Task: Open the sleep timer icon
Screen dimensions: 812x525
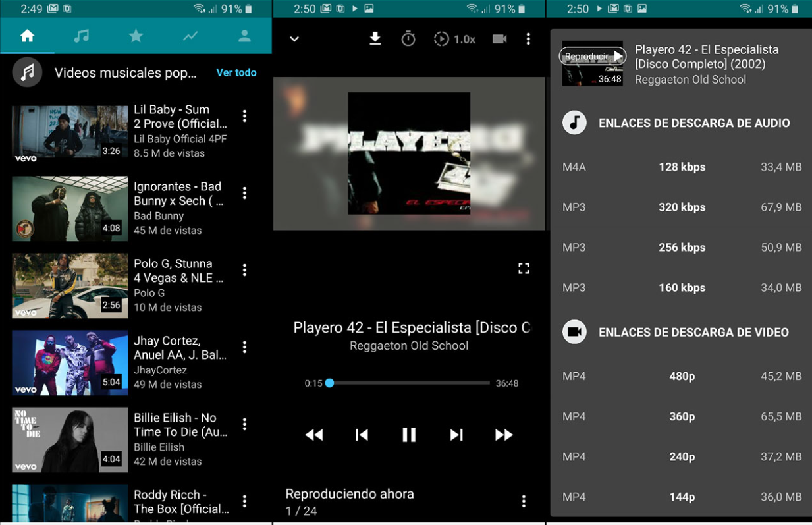Action: click(x=408, y=39)
